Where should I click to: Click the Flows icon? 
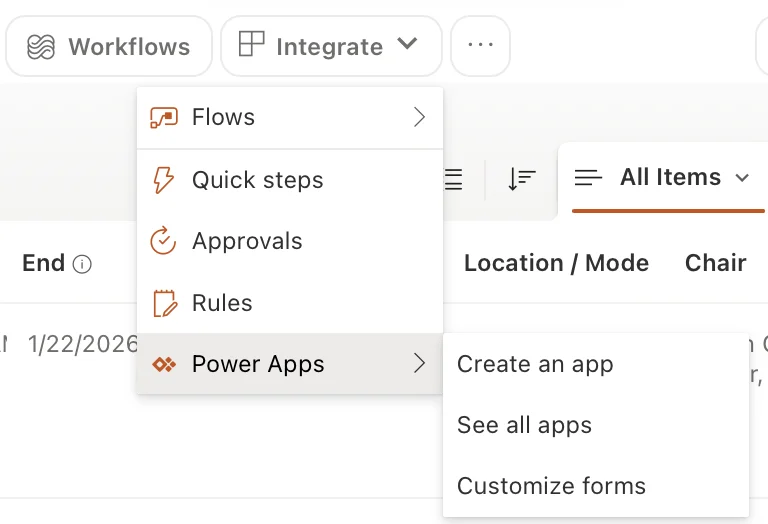(164, 118)
